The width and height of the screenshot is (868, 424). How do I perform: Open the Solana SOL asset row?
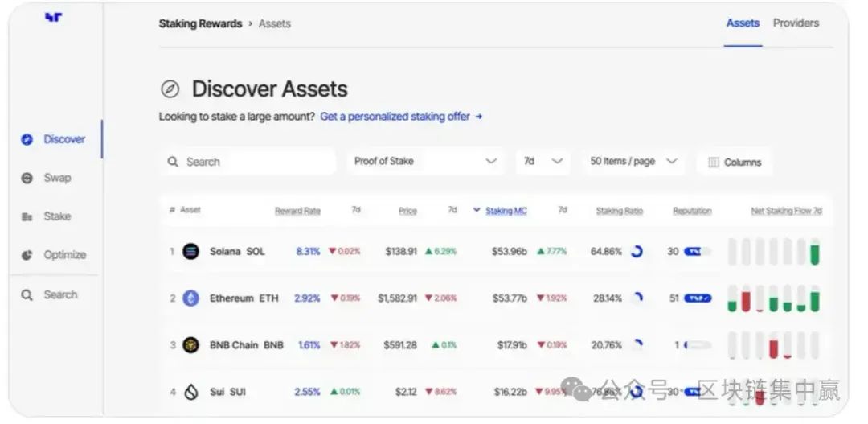point(495,252)
